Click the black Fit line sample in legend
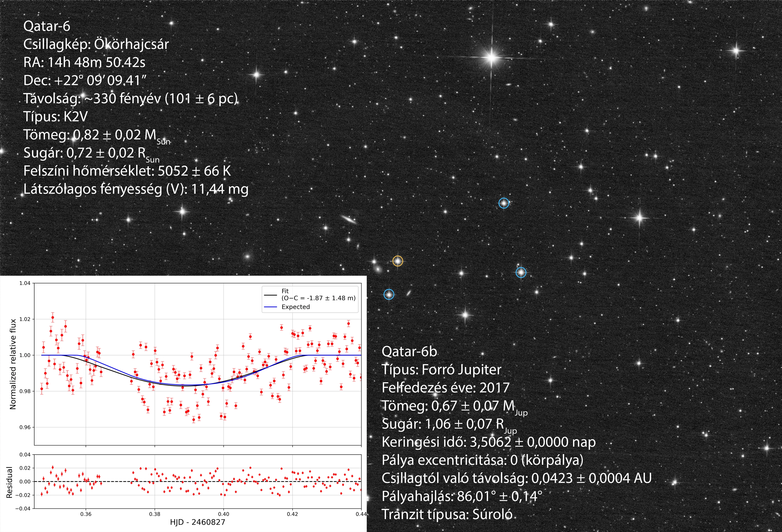Viewport: 782px width, 532px height. (271, 295)
